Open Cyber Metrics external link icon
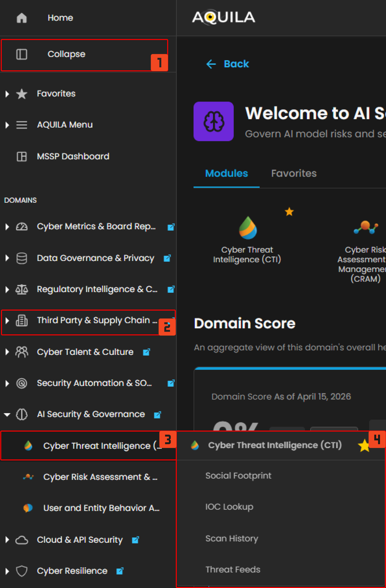The width and height of the screenshot is (386, 588). coord(171,227)
